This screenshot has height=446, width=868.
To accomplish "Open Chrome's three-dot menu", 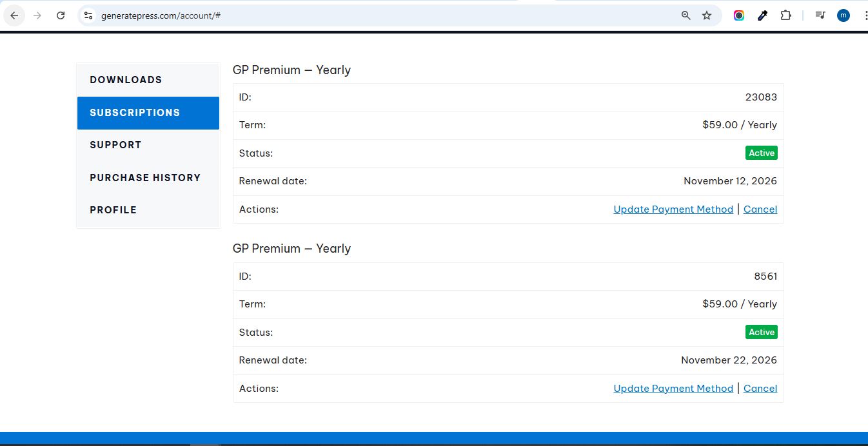I will coord(865,15).
